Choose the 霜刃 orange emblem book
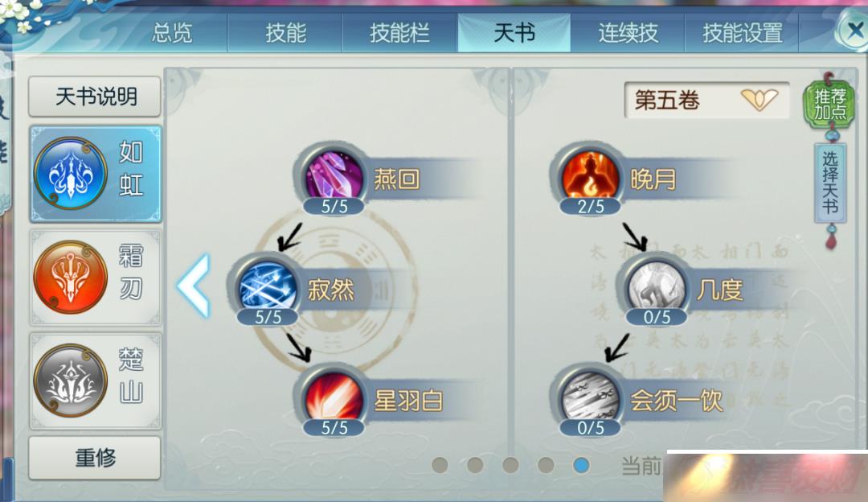 95,277
